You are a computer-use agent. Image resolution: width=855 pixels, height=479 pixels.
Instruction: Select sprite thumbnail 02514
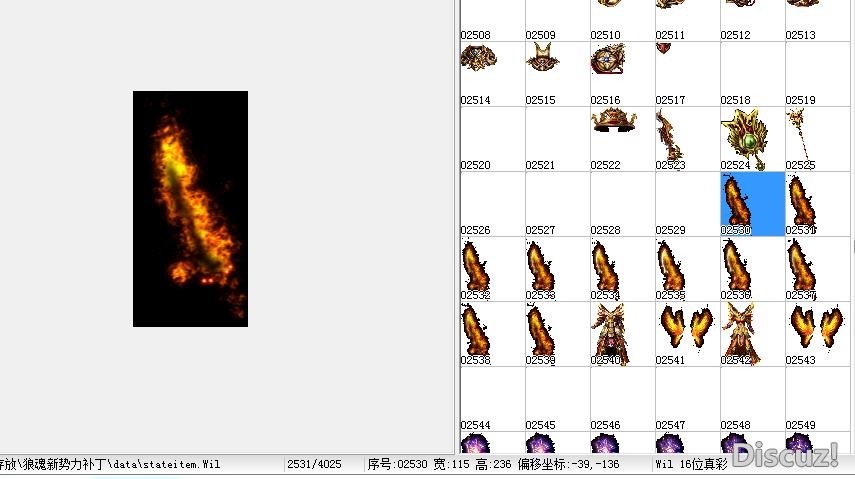click(492, 74)
